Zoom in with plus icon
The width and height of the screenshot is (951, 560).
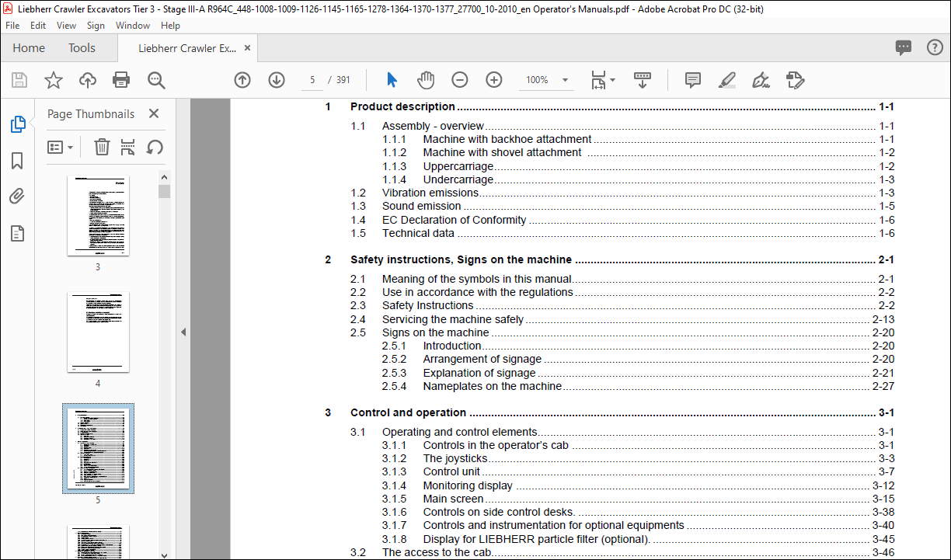point(494,80)
